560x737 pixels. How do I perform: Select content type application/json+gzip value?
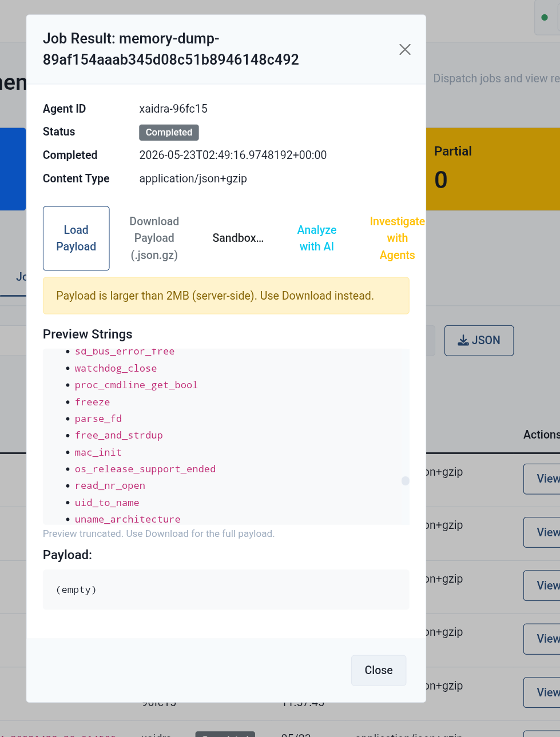(193, 178)
